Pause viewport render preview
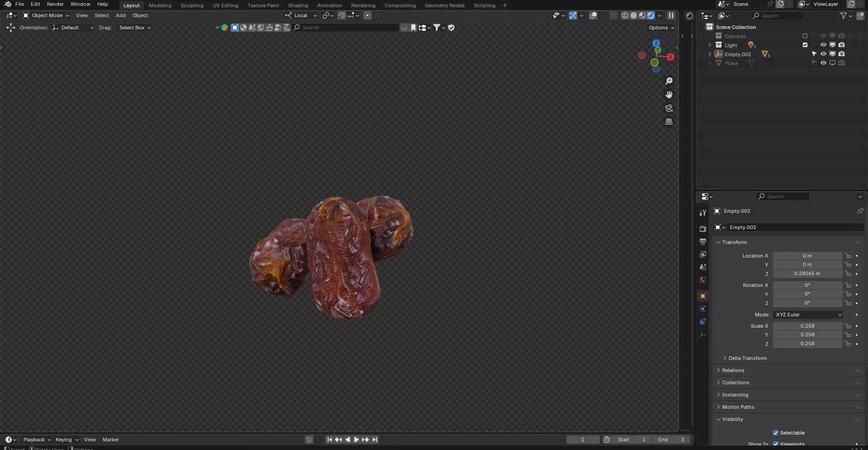The height and width of the screenshot is (450, 868). pyautogui.click(x=671, y=15)
